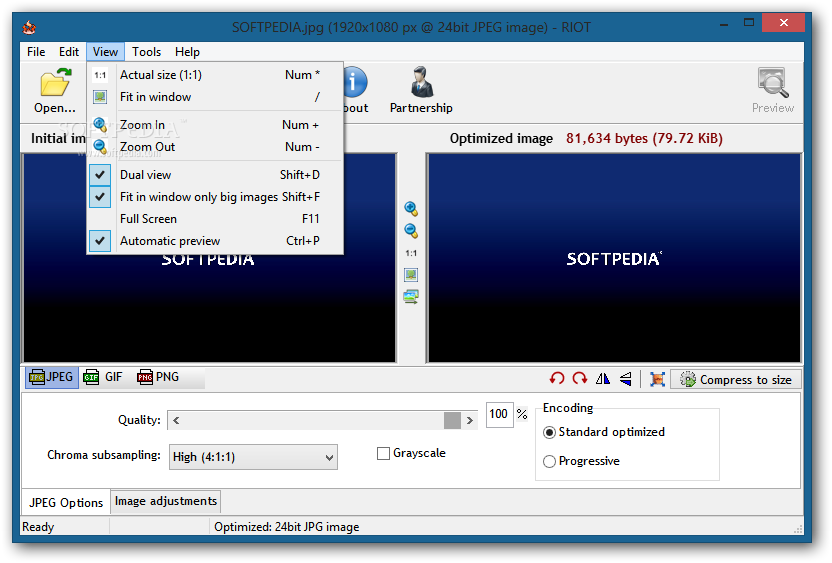
Task: Click the 'Ready' status bar text
Action: pos(38,527)
